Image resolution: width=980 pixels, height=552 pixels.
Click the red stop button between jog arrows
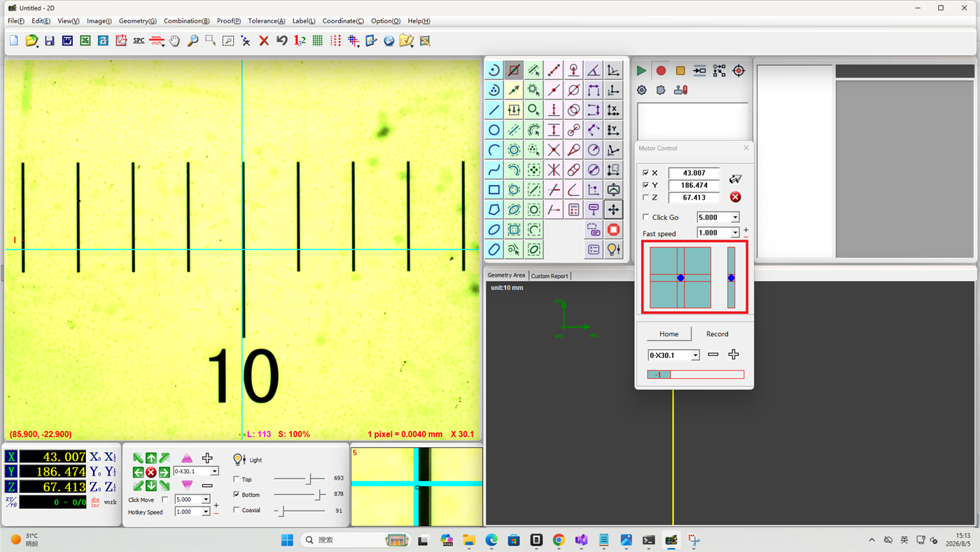click(150, 473)
